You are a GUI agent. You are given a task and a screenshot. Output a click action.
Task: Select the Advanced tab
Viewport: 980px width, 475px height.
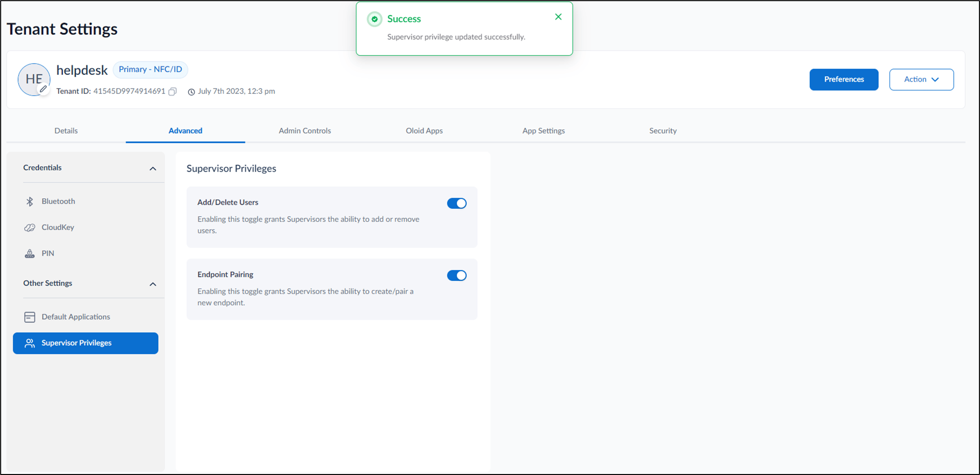[185, 131]
